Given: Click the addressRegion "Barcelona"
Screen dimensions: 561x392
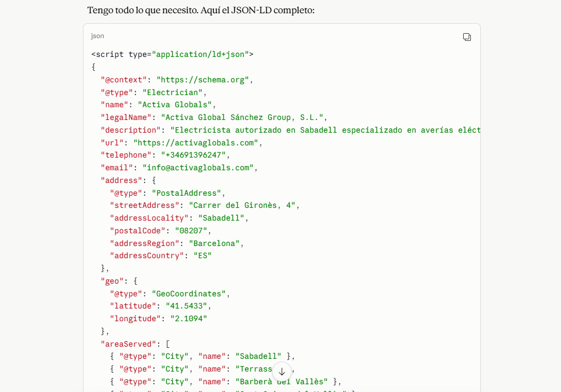Looking at the screenshot, I should click(x=214, y=243).
